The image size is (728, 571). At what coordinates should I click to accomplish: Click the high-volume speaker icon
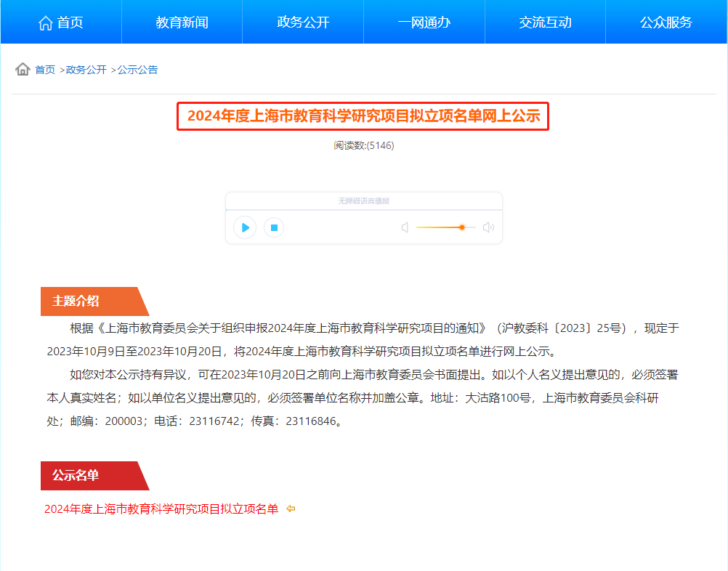[x=488, y=227]
